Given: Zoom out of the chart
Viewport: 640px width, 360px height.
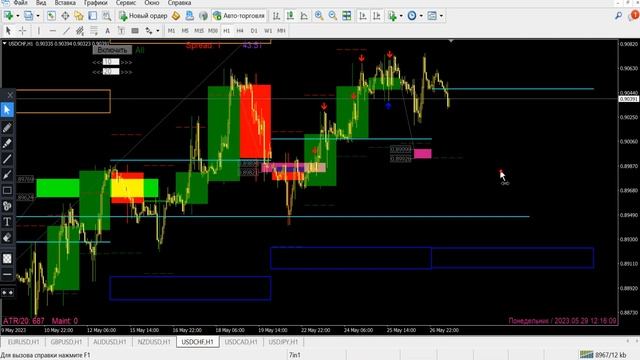Looking at the screenshot, I should [333, 16].
